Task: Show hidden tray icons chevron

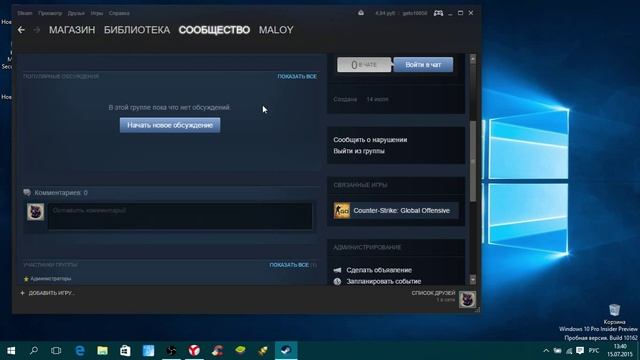Action: [546, 351]
